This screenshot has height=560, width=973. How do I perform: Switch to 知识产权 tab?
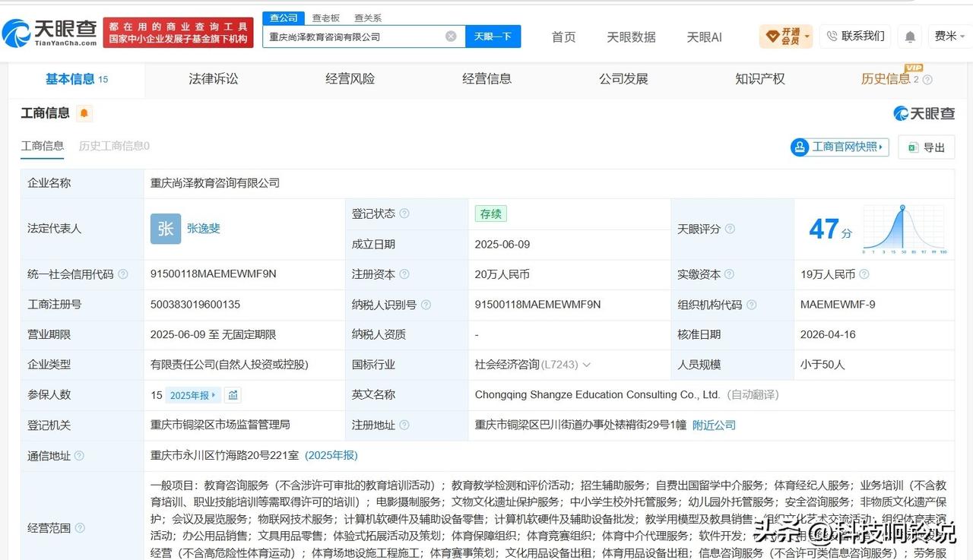click(760, 79)
